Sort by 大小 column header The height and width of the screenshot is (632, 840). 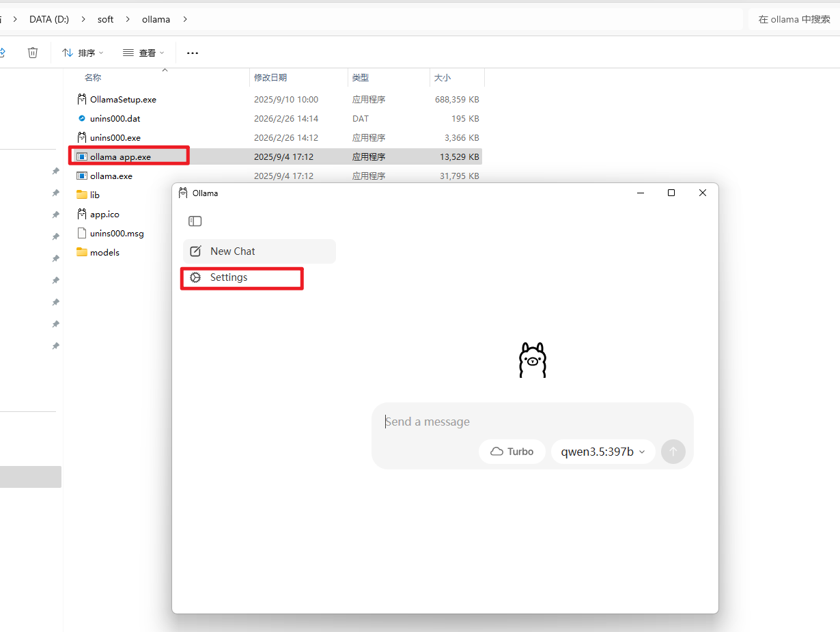(443, 78)
